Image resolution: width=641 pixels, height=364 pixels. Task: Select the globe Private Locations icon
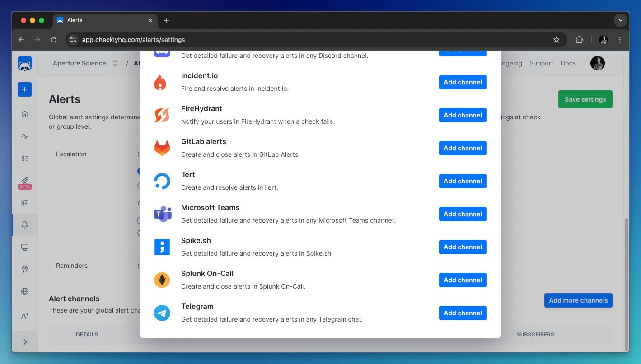(24, 291)
